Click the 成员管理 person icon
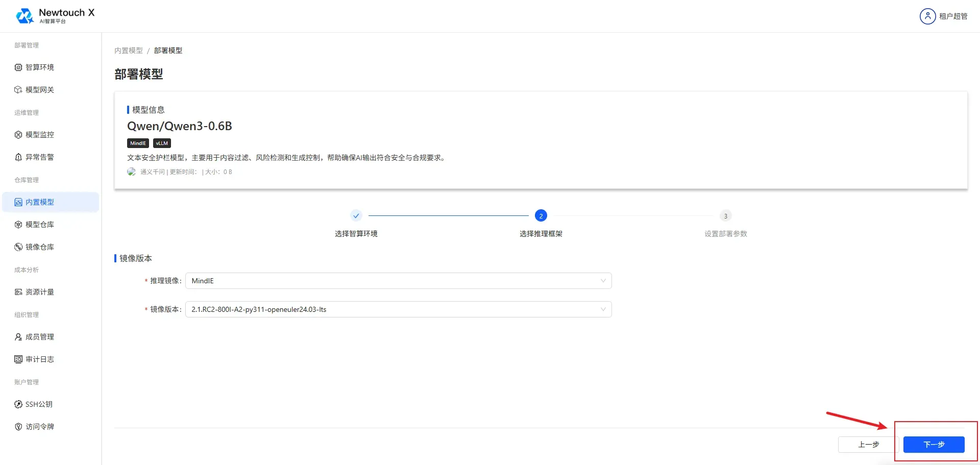The width and height of the screenshot is (980, 465). 18,337
